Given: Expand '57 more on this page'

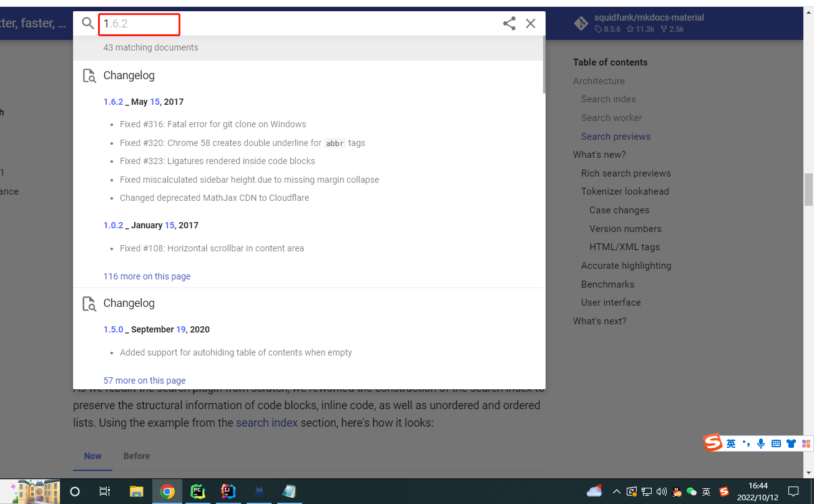Looking at the screenshot, I should [x=144, y=380].
